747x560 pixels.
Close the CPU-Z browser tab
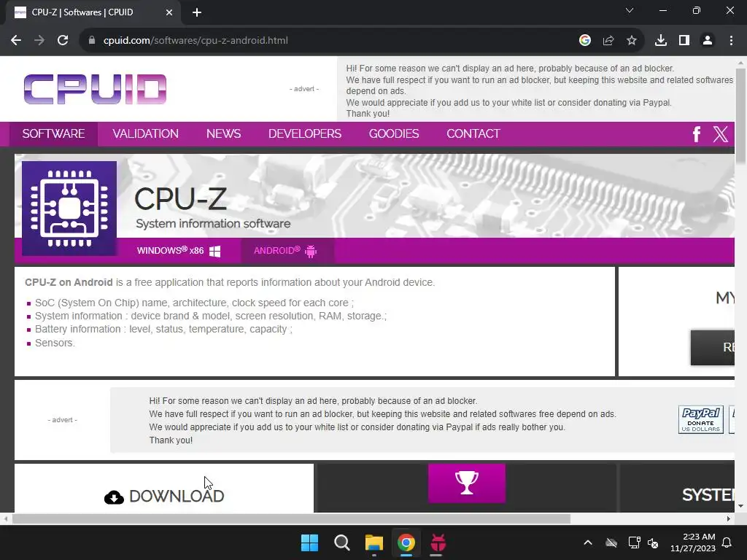169,12
